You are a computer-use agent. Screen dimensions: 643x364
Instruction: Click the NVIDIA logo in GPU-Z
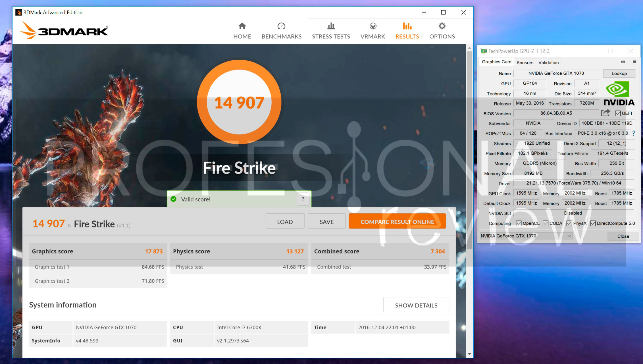(x=619, y=94)
